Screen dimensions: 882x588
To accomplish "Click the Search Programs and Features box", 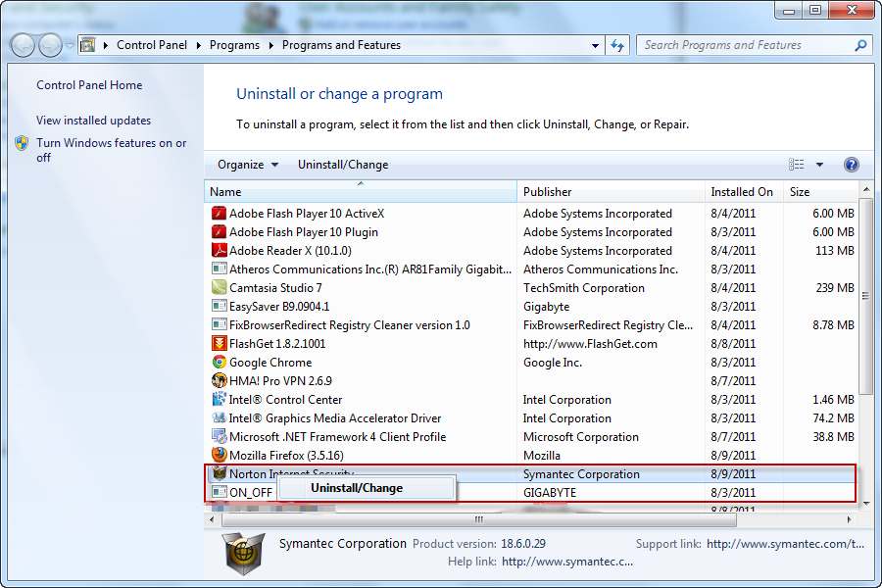I will click(x=744, y=45).
